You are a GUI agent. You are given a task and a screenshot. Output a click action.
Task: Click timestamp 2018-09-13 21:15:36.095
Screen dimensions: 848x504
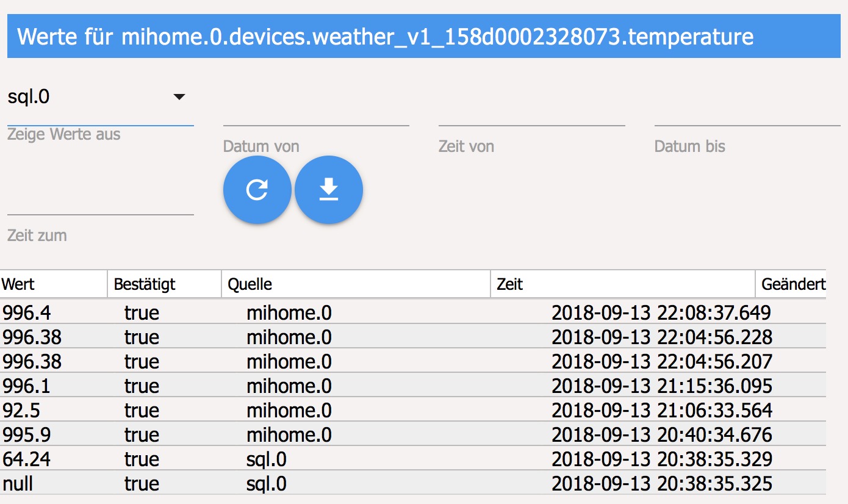(662, 386)
